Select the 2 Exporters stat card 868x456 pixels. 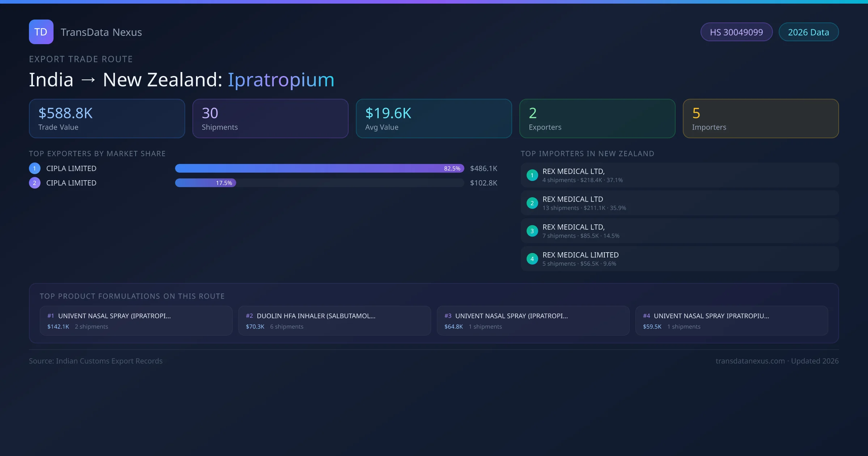pos(597,118)
